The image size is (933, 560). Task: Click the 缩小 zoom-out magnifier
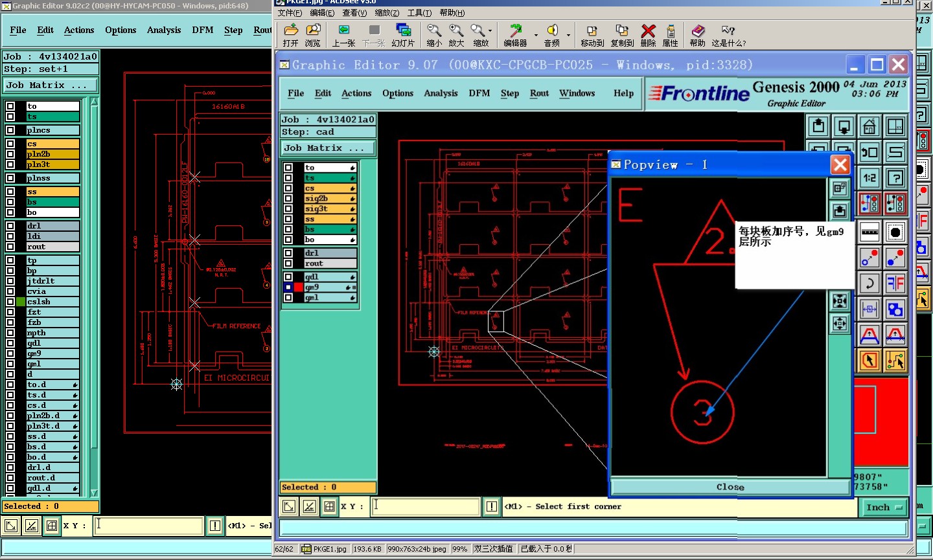point(434,34)
